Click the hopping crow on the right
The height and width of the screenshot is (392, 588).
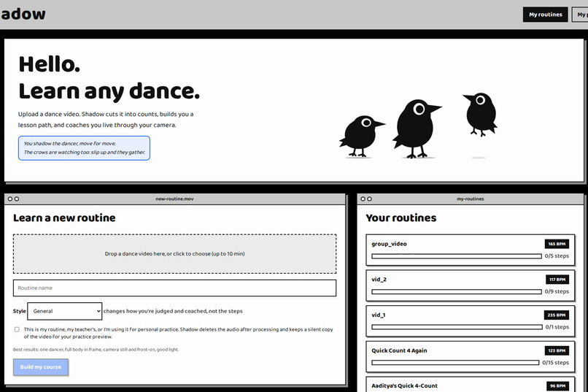[x=481, y=114]
